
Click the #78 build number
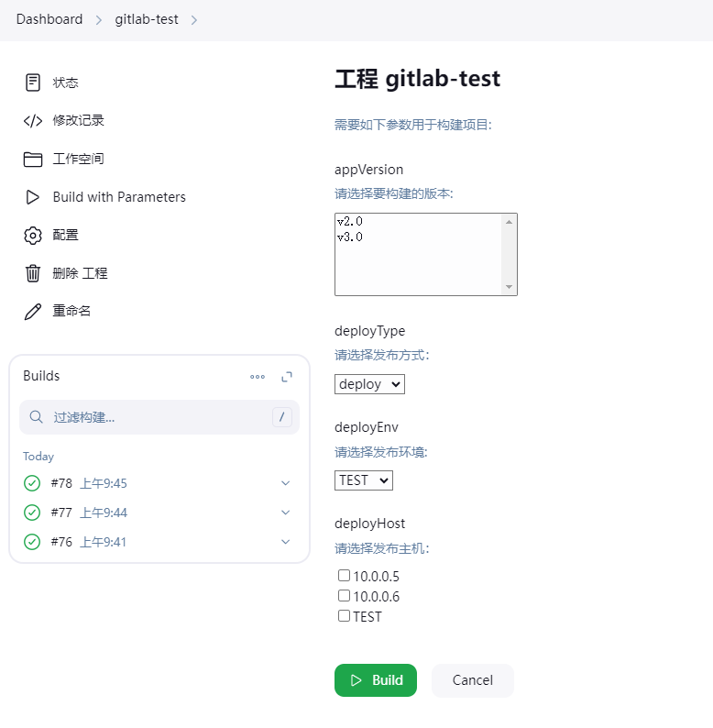click(x=61, y=483)
